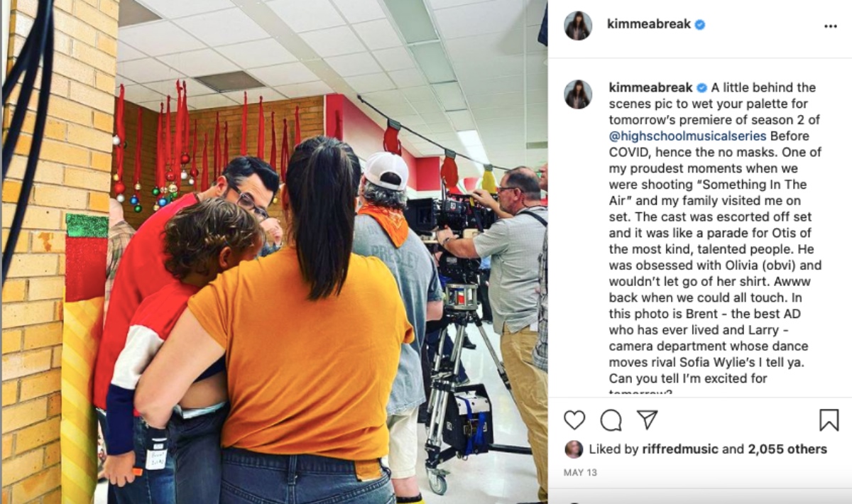Open comments via speech bubble icon

tap(611, 420)
